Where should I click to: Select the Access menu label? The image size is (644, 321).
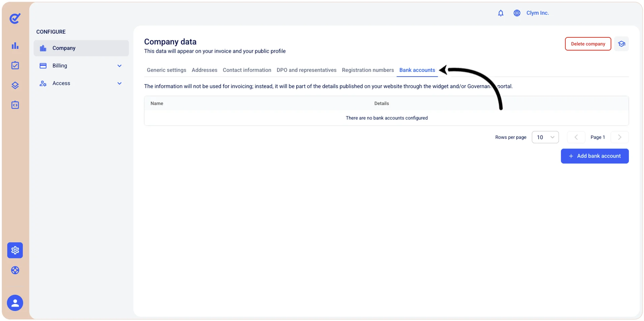click(61, 83)
